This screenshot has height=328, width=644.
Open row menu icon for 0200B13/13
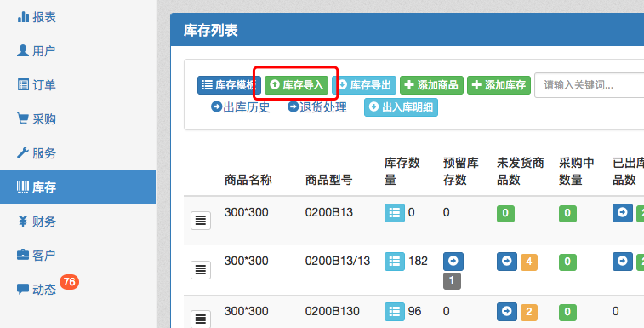201,270
